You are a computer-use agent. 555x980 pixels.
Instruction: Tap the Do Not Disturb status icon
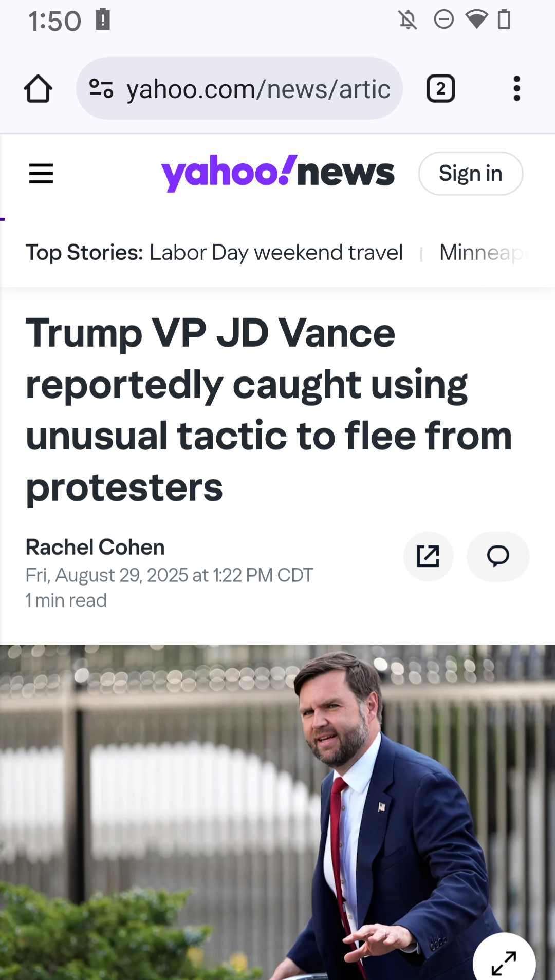click(443, 20)
